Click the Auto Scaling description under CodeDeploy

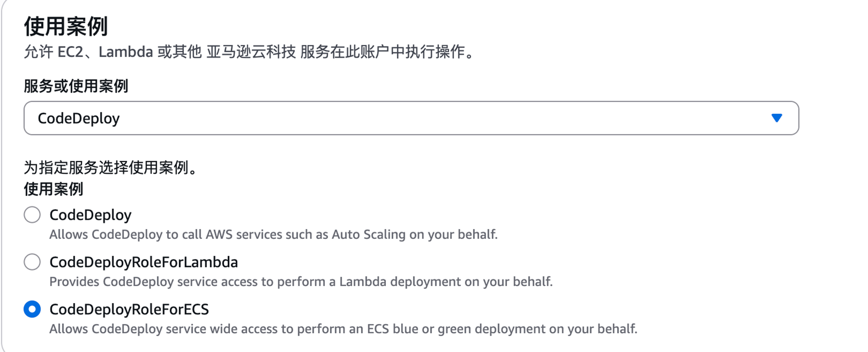(273, 235)
